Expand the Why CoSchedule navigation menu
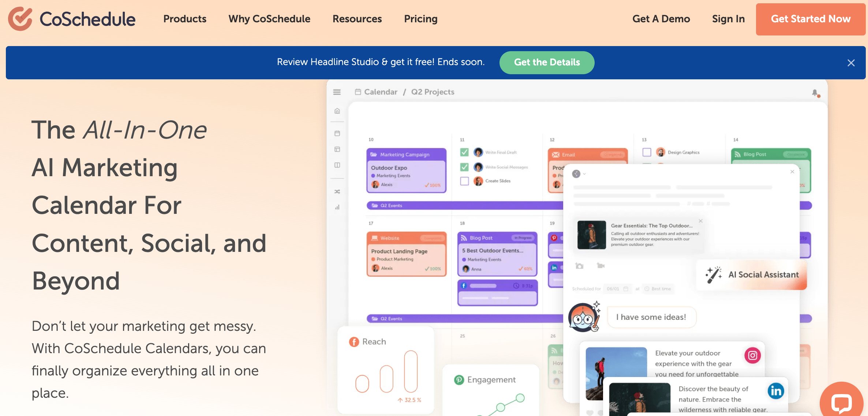This screenshot has height=416, width=868. click(x=270, y=18)
